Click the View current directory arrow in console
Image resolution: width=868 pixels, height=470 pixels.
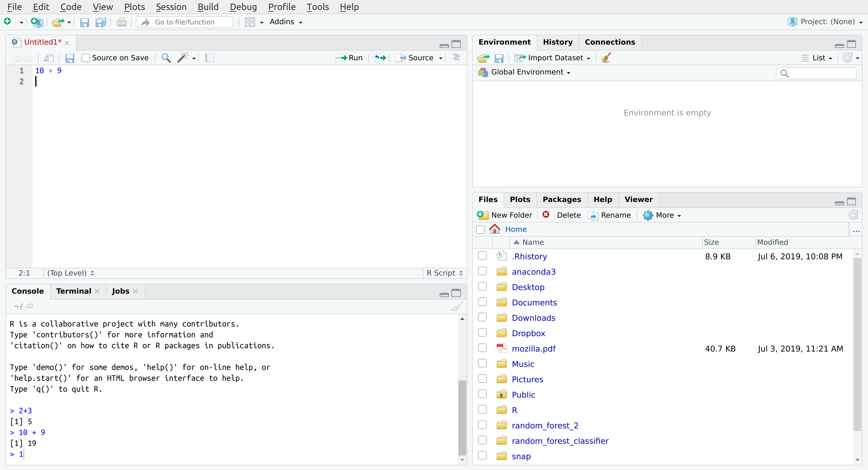coord(29,306)
